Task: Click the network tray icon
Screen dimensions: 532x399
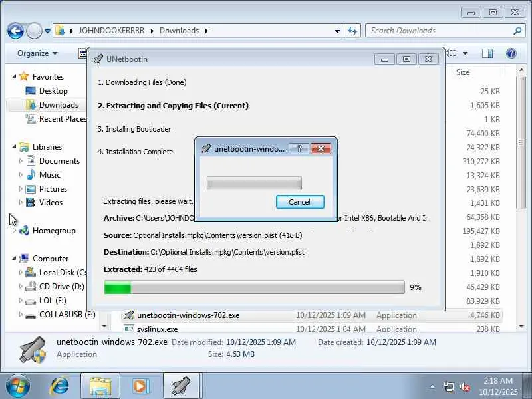Action: click(x=449, y=386)
